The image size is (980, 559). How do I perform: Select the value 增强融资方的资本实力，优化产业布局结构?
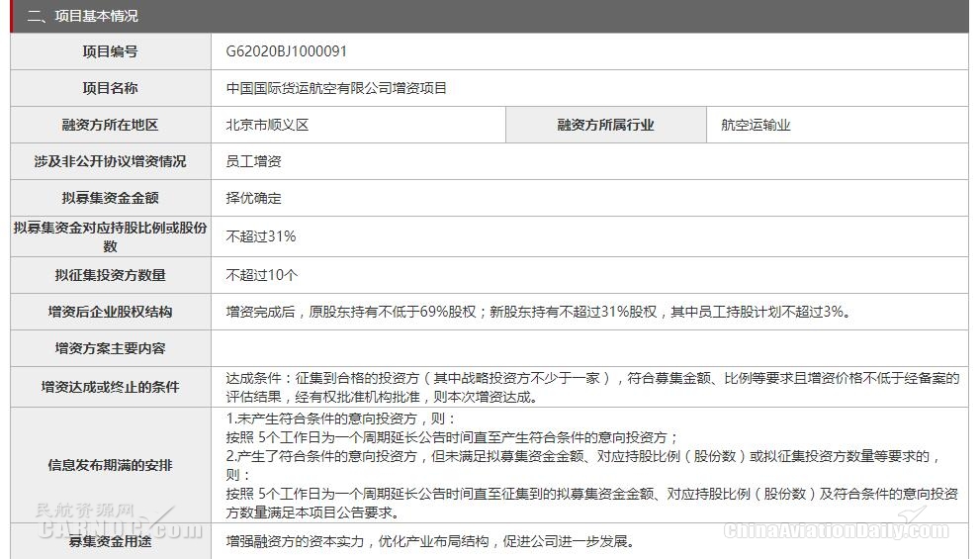tap(430, 541)
